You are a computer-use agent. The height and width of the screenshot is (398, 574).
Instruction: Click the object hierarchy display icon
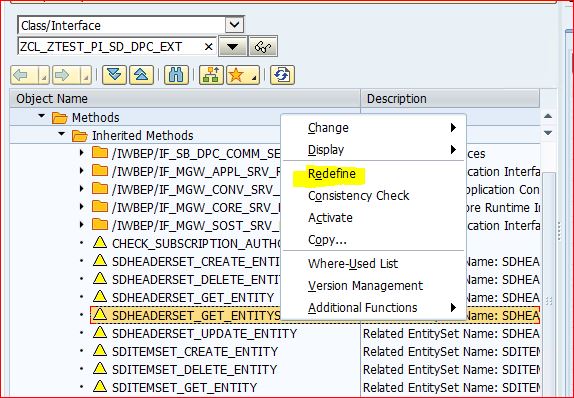[x=211, y=75]
